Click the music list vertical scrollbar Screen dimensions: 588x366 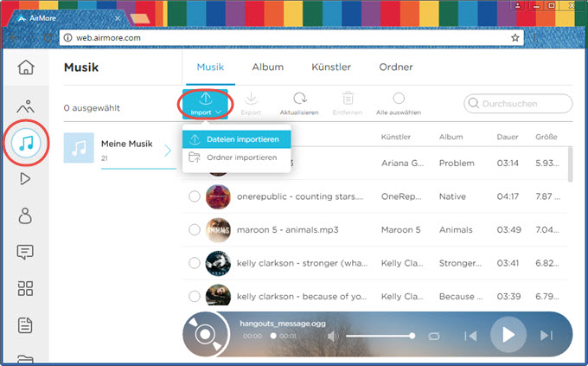point(571,164)
